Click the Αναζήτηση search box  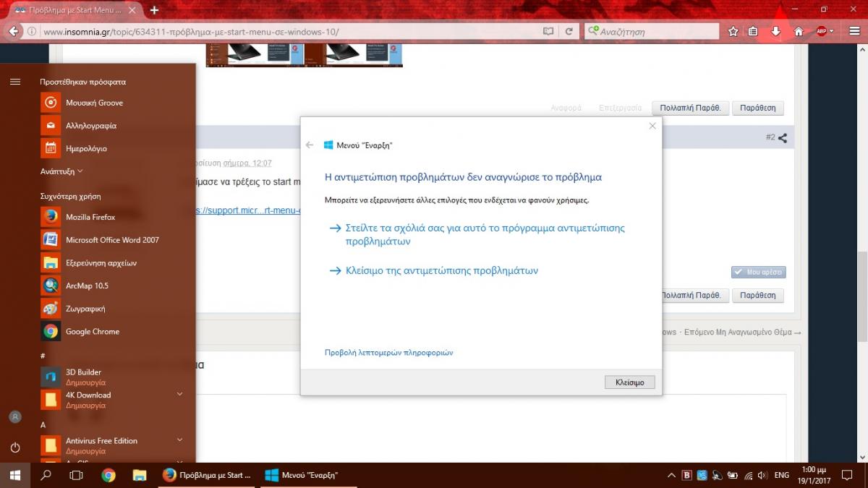coord(651,32)
